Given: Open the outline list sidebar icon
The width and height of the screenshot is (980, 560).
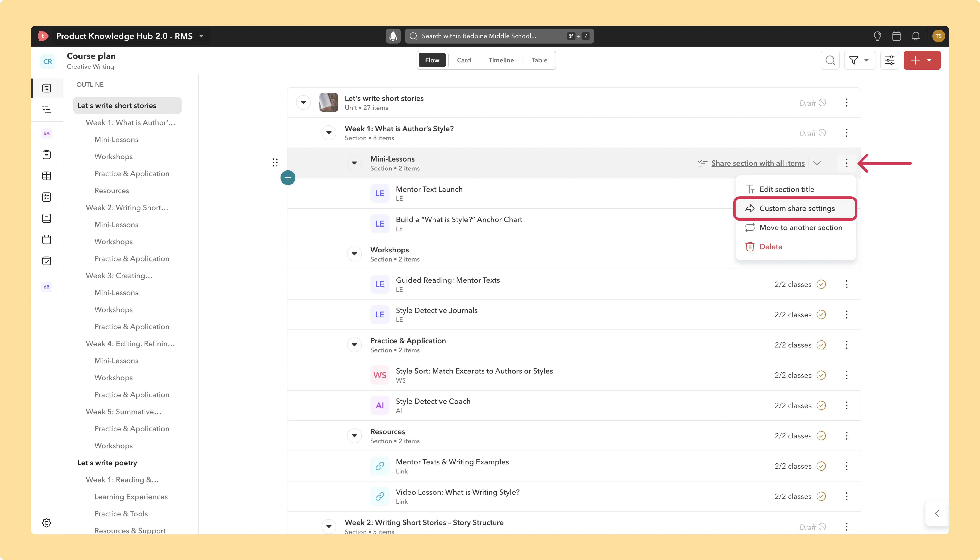Looking at the screenshot, I should pyautogui.click(x=47, y=110).
